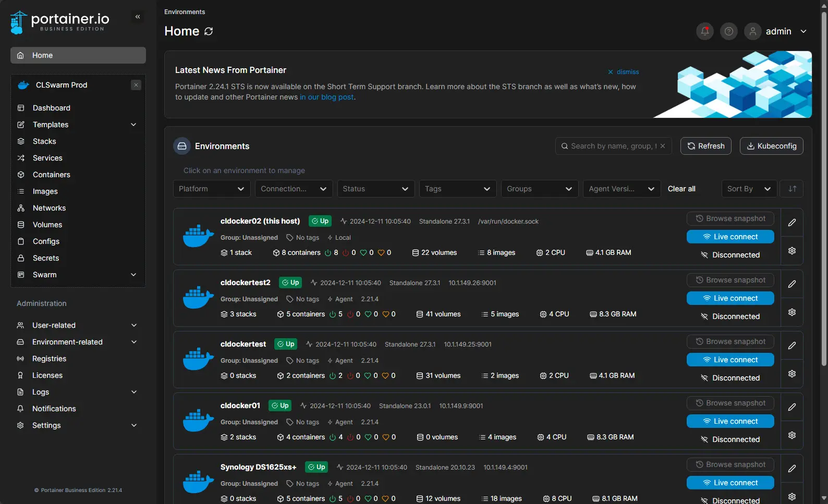Open the Agent Version filter dropdown
Viewport: 828px width, 504px height.
click(x=622, y=189)
